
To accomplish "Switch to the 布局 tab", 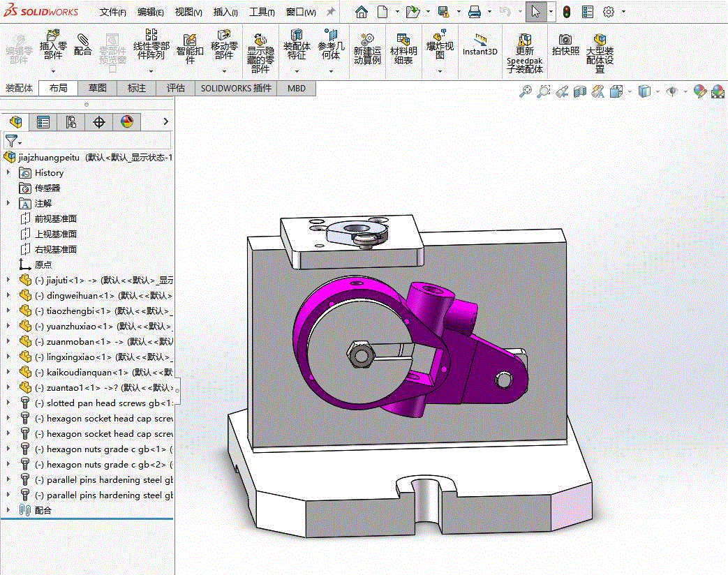I will (x=58, y=88).
